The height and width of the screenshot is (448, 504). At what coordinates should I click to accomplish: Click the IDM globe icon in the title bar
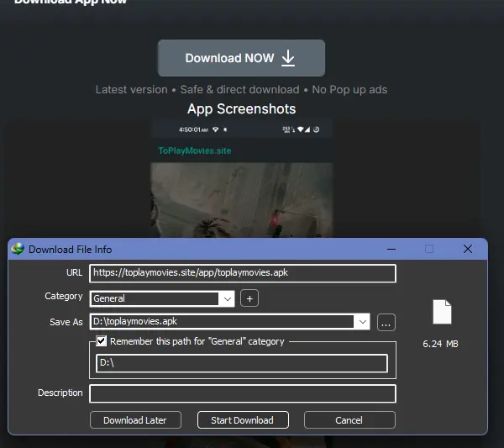[18, 249]
